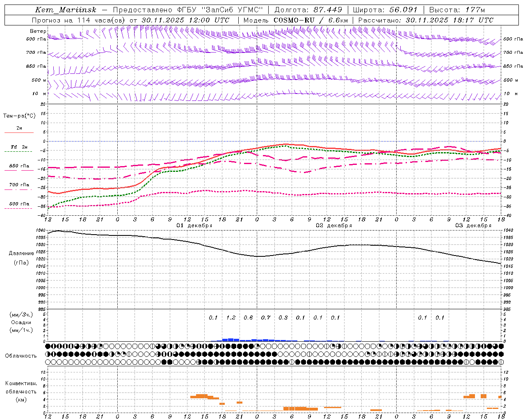Click the 02 декабря date label
This screenshot has height=420, width=525.
(334, 226)
